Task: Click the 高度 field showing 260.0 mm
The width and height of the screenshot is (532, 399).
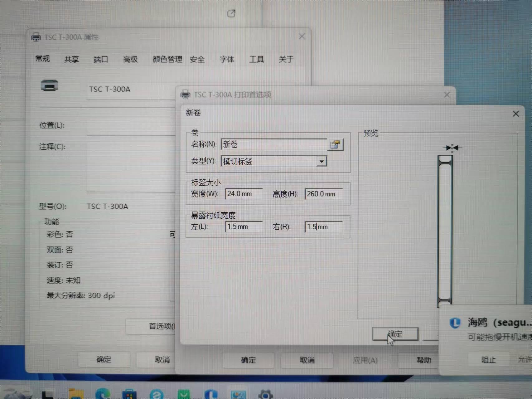Action: [x=324, y=194]
